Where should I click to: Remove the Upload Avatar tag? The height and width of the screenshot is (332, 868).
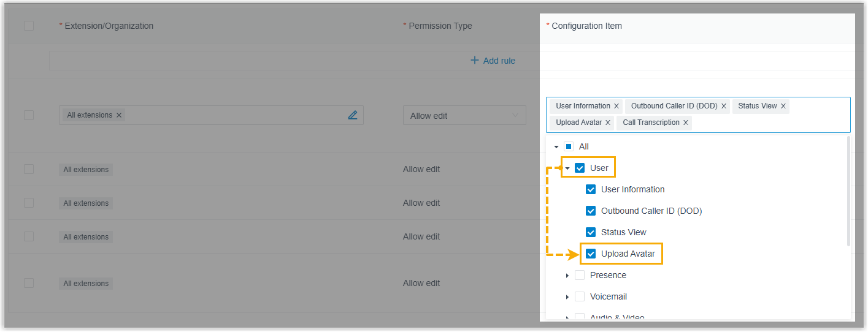point(608,123)
